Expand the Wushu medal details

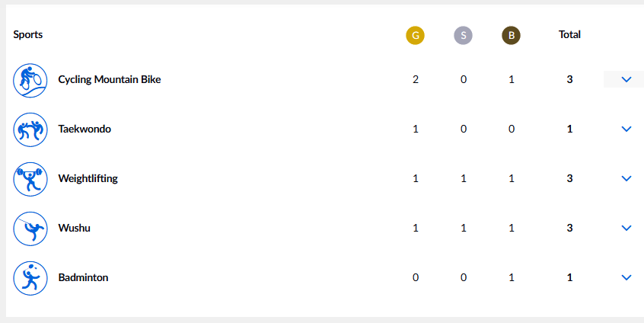(x=626, y=228)
